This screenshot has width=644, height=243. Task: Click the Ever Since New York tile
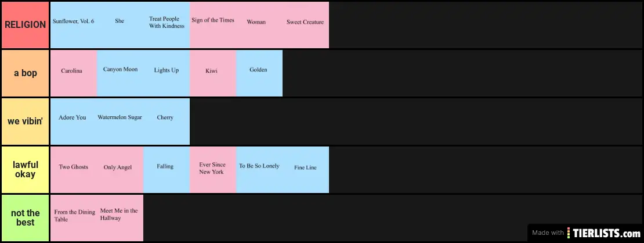(x=213, y=170)
